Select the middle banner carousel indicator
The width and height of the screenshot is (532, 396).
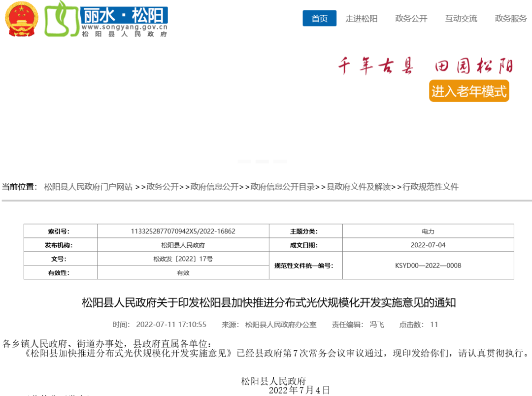[262, 162]
